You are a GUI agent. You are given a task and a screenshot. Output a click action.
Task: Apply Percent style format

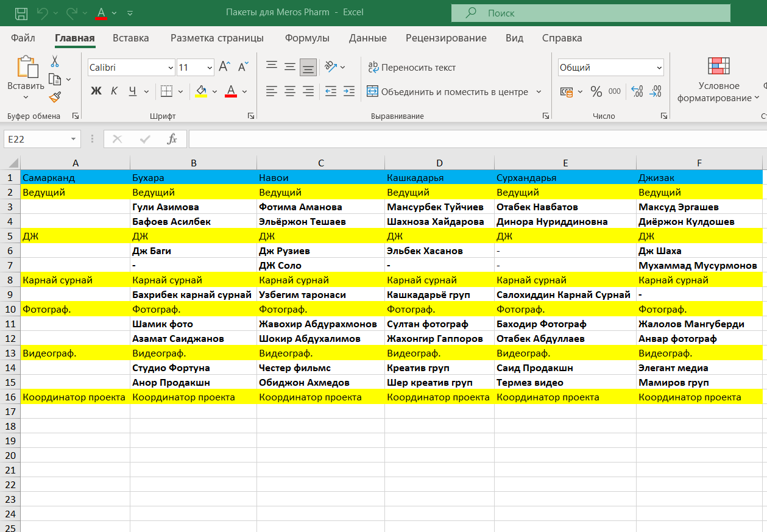point(596,91)
